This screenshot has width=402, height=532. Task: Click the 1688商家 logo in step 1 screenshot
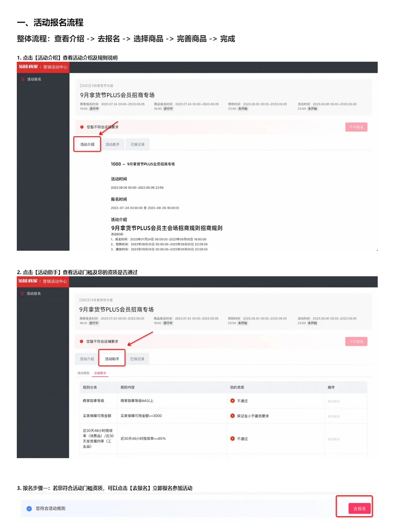tap(28, 67)
